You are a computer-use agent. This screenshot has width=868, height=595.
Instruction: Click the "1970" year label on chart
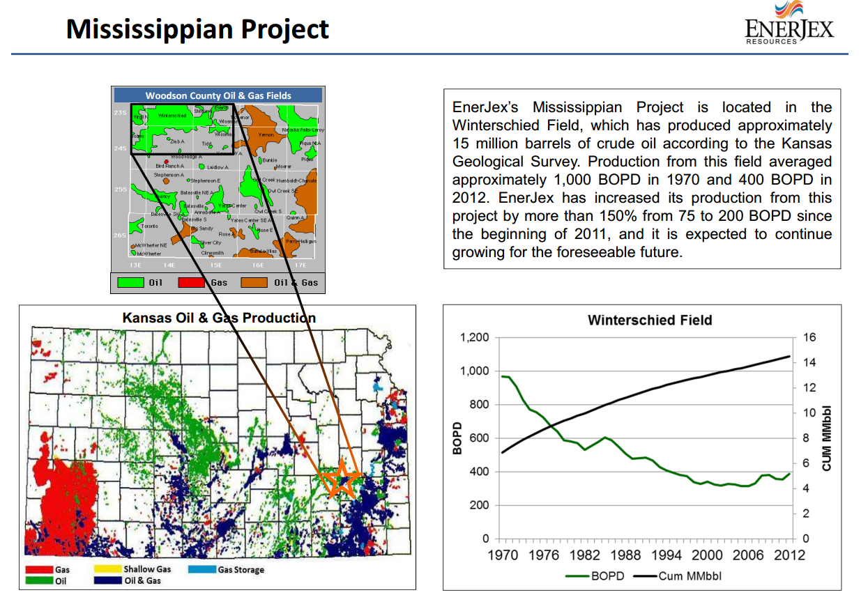click(x=503, y=555)
